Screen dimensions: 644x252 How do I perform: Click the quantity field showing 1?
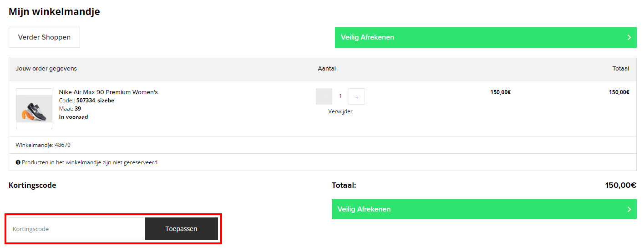pyautogui.click(x=340, y=96)
